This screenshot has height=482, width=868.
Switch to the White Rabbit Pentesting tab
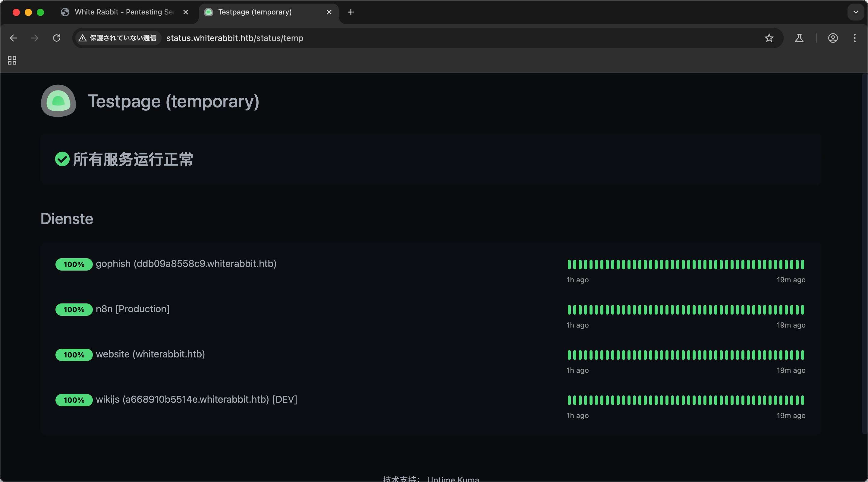point(124,12)
